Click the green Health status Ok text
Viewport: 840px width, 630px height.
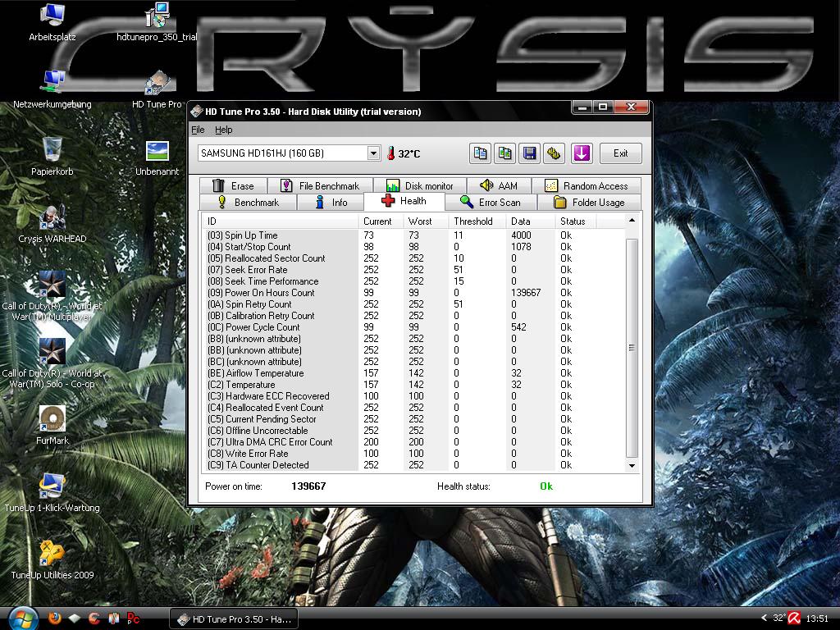point(546,486)
